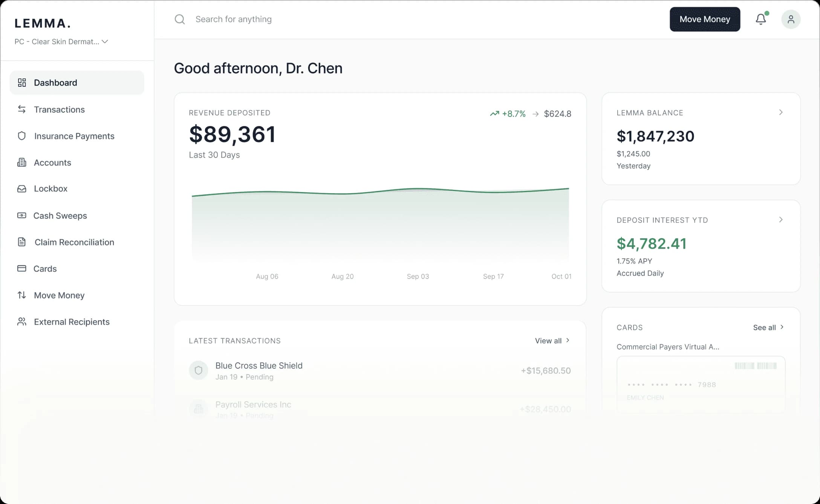Image resolution: width=820 pixels, height=504 pixels.
Task: Expand the PC - Clear Skin Dermat... account switcher
Action: coord(61,41)
